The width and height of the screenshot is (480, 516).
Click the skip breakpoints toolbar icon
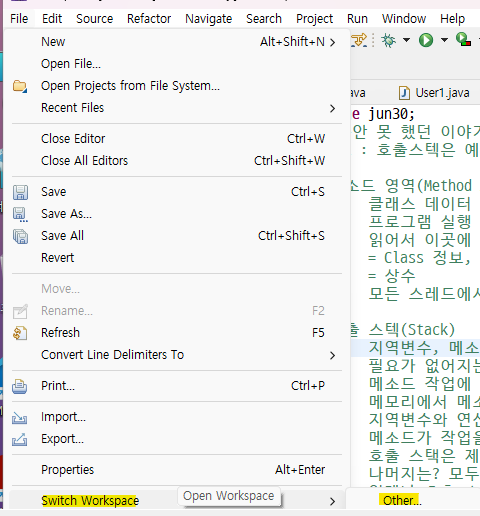359,40
